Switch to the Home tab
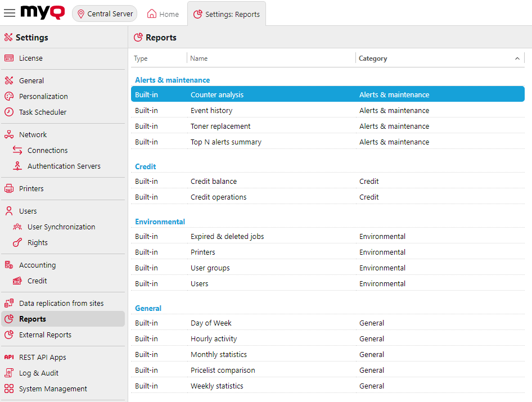 tap(163, 14)
